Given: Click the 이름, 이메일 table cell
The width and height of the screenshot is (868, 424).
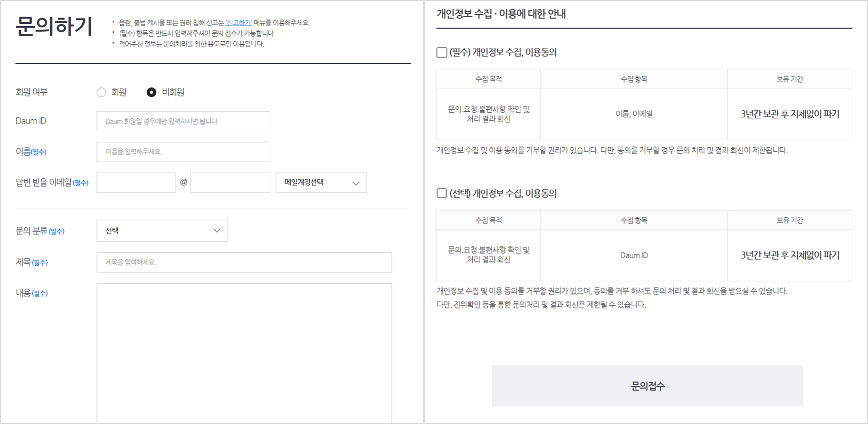Looking at the screenshot, I should click(x=634, y=114).
